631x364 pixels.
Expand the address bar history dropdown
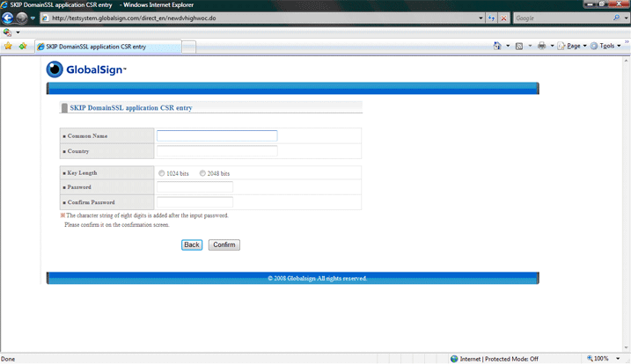(481, 18)
